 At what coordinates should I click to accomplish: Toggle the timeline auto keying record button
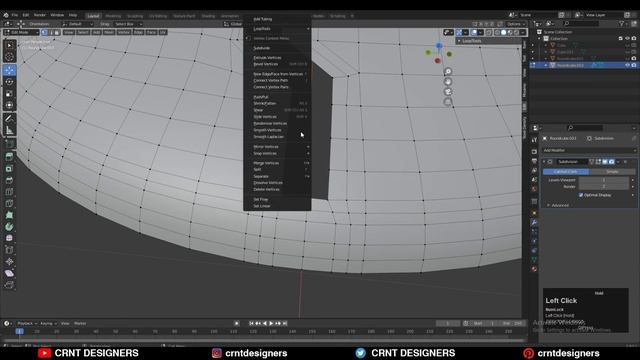pos(236,323)
